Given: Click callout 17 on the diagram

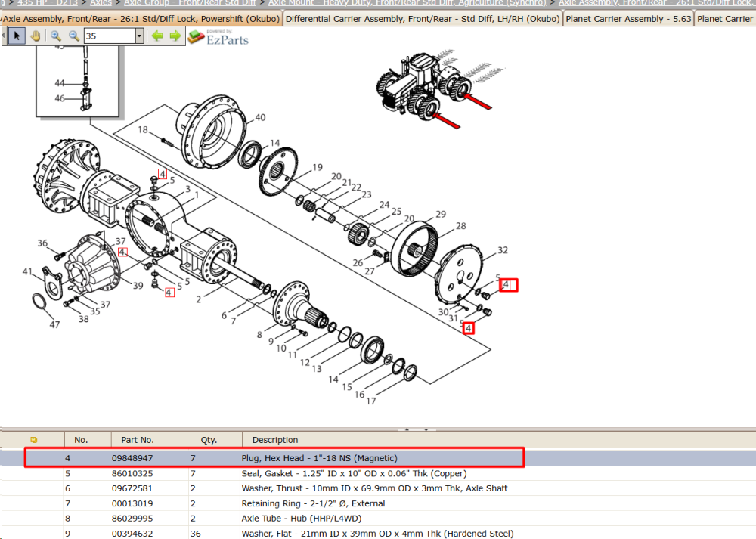Looking at the screenshot, I should 370,401.
